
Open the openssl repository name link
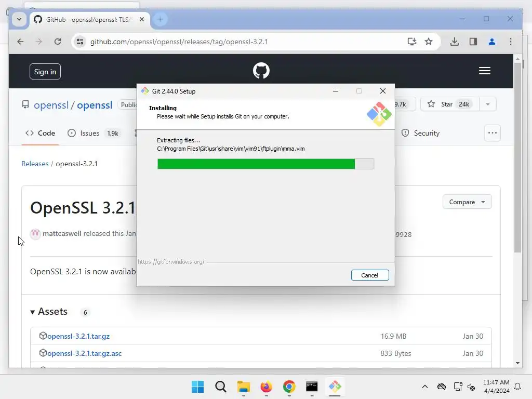(x=95, y=105)
